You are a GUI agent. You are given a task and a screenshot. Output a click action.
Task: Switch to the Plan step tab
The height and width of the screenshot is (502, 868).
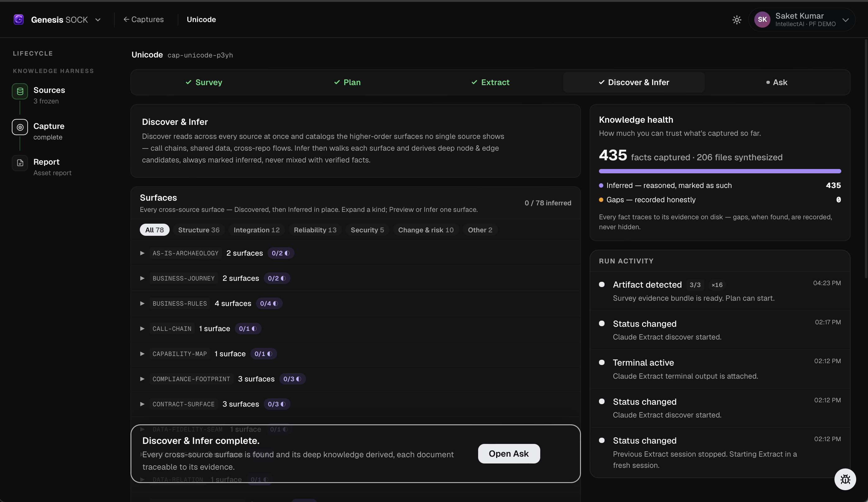click(347, 82)
